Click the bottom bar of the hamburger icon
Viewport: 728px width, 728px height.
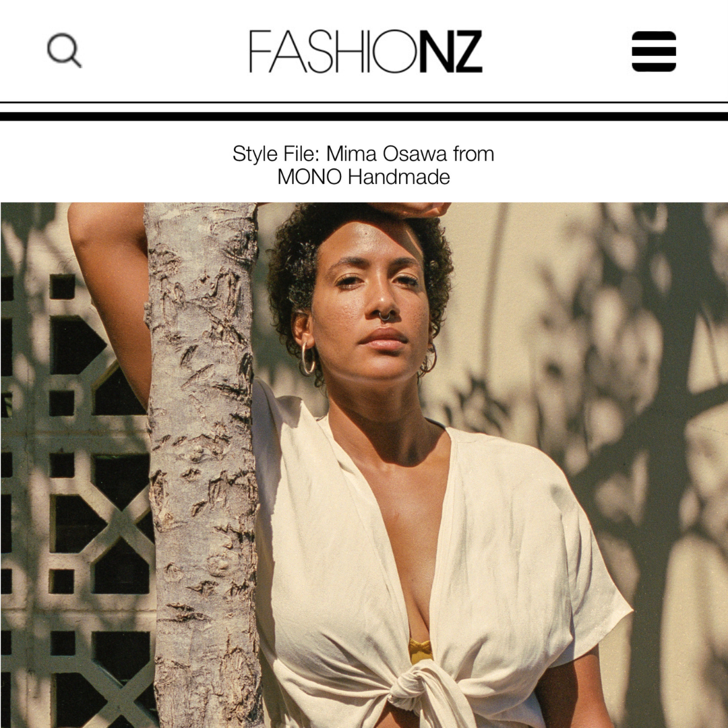(x=654, y=66)
